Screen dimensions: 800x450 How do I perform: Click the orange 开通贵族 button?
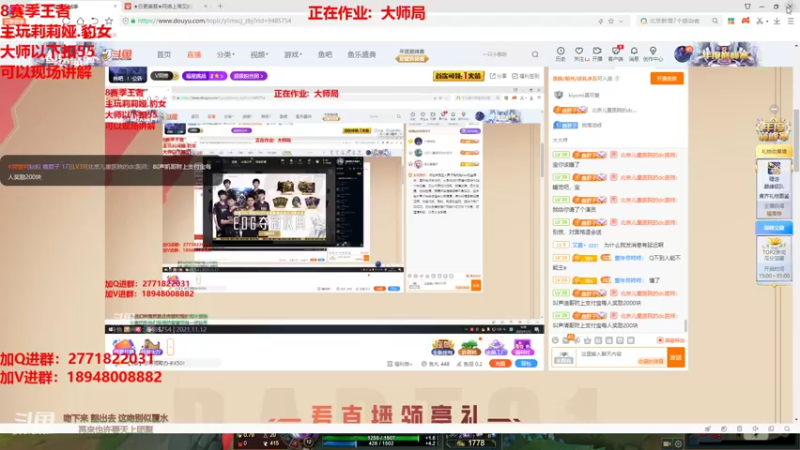pyautogui.click(x=666, y=79)
